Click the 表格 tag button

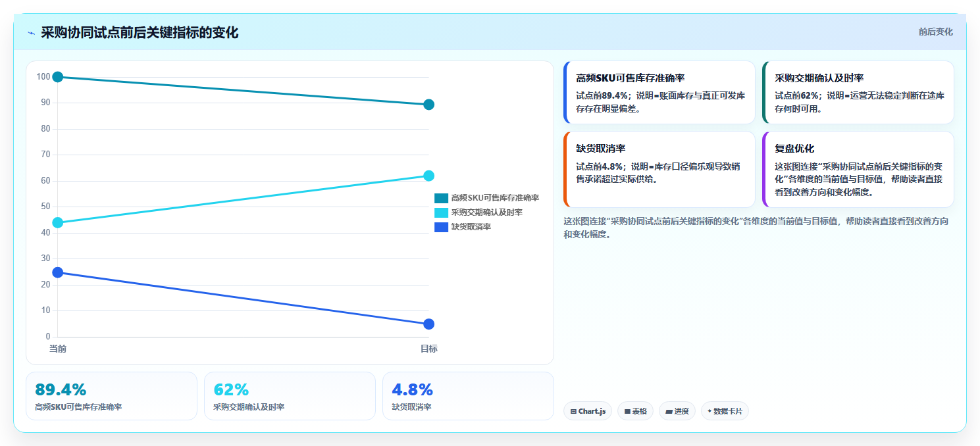(635, 411)
